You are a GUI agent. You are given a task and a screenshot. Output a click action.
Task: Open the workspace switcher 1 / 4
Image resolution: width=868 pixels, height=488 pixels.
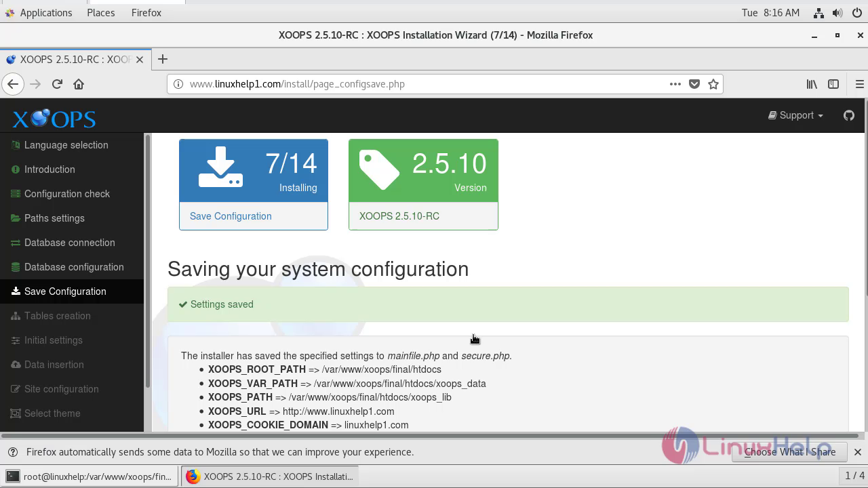853,476
